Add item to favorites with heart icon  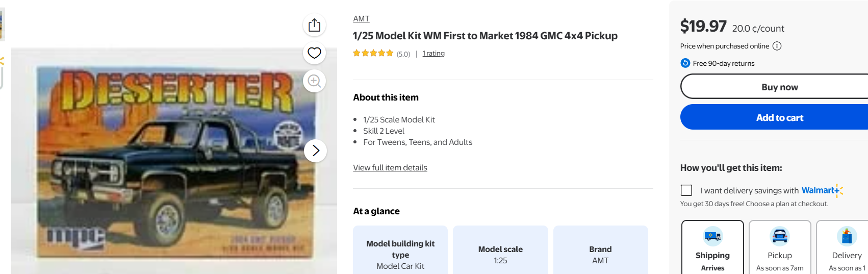[315, 53]
